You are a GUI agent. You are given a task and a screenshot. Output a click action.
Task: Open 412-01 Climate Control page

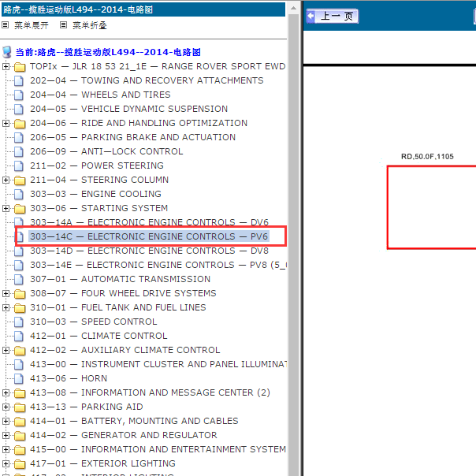(x=99, y=336)
